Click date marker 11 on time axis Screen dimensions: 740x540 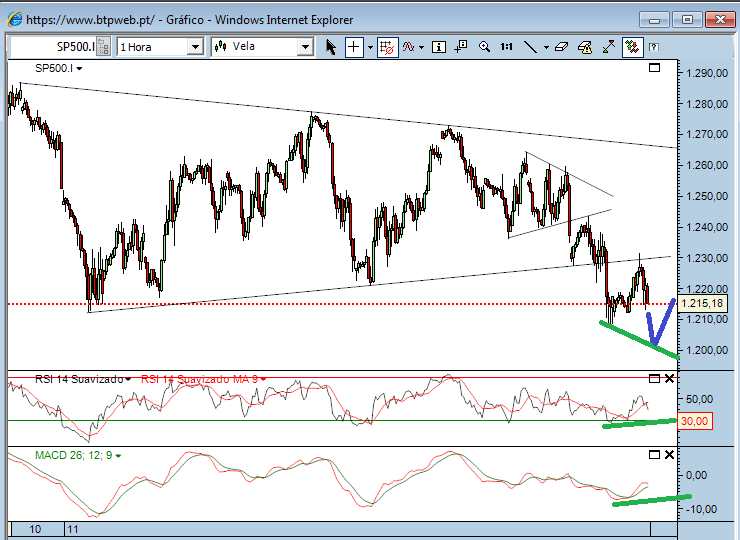coord(72,529)
